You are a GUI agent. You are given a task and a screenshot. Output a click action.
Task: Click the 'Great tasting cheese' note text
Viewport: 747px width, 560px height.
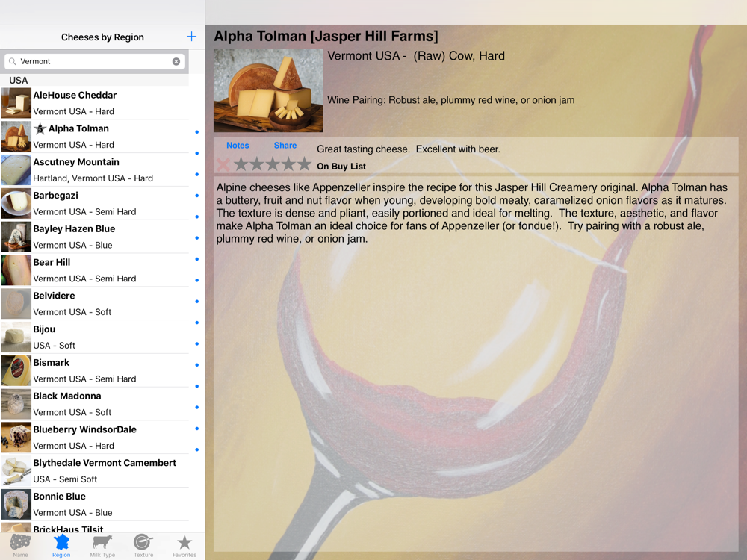pyautogui.click(x=409, y=149)
